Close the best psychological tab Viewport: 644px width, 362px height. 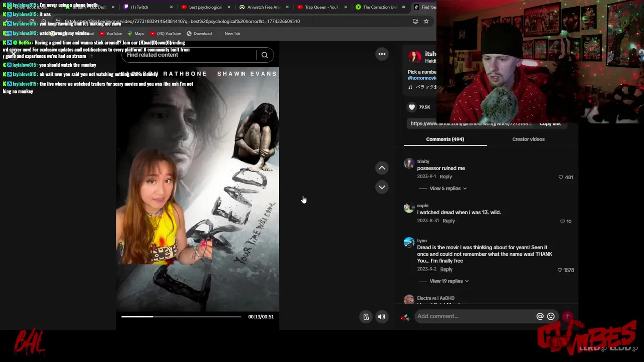[x=229, y=7]
